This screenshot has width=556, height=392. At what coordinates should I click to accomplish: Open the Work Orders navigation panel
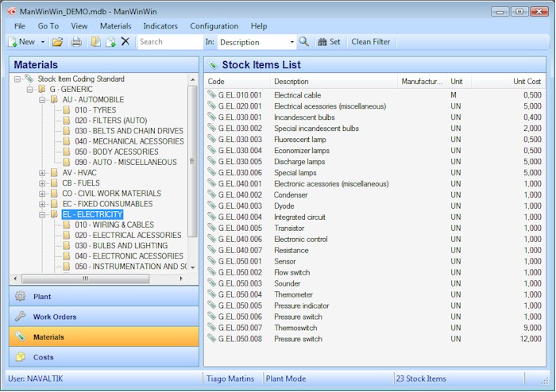[x=104, y=317]
